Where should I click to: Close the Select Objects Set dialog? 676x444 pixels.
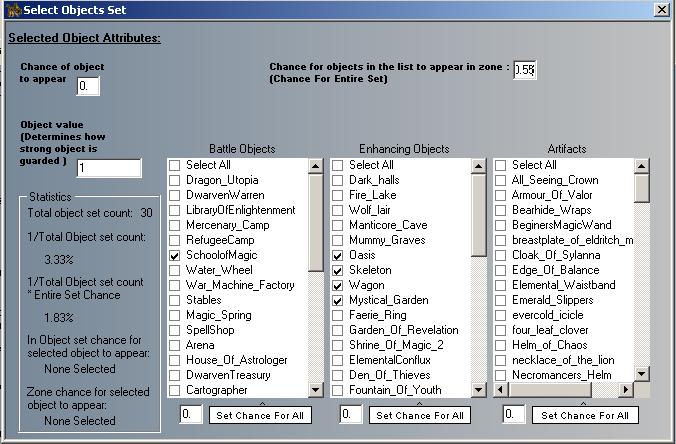click(x=661, y=10)
